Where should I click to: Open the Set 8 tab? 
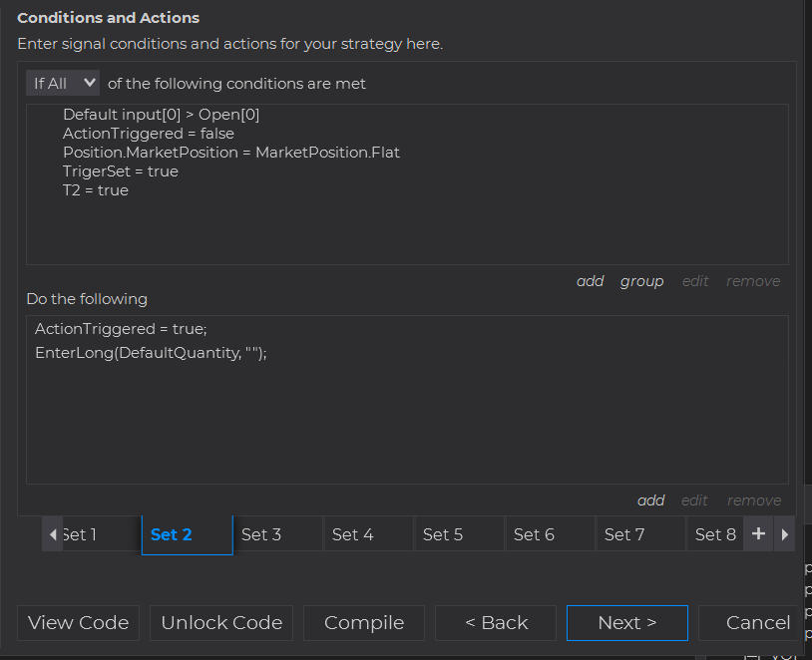[714, 534]
